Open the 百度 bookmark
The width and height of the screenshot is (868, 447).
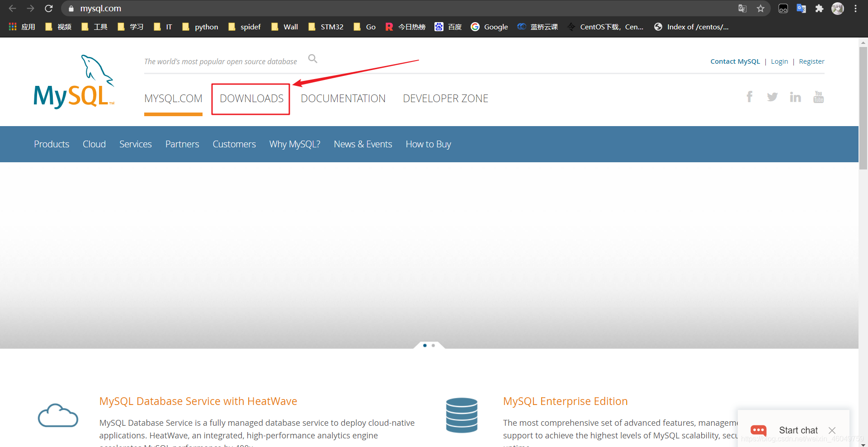[448, 27]
